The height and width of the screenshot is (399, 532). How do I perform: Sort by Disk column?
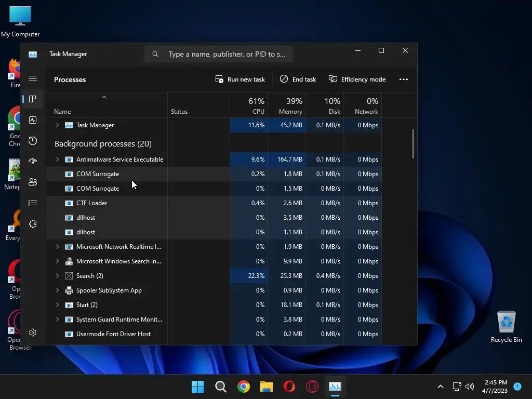tap(325, 105)
